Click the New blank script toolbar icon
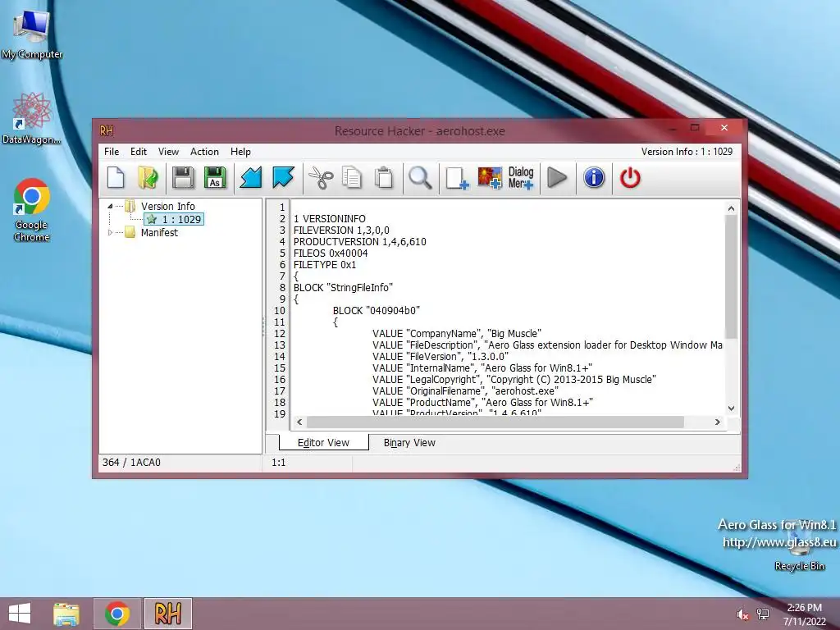Viewport: 840px width, 630px height. [x=116, y=178]
